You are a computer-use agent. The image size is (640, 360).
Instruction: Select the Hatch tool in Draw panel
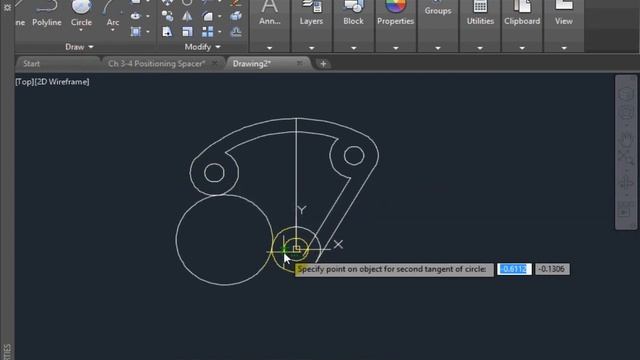pos(136,31)
